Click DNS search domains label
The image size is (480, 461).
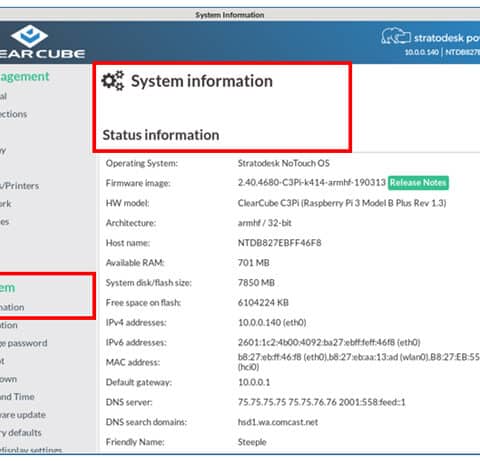pos(146,422)
